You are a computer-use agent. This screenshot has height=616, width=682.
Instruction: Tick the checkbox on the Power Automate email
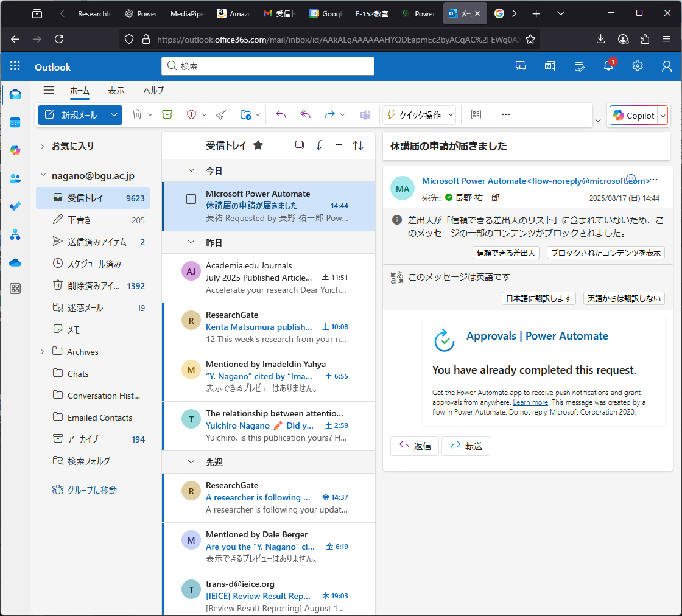pos(191,199)
